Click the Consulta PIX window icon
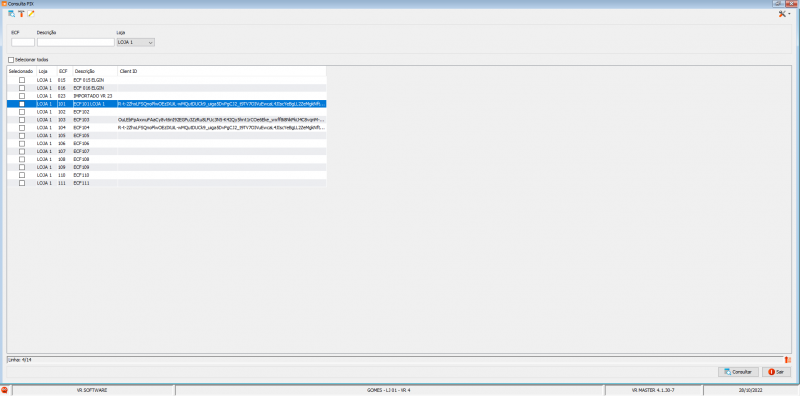800x396 pixels. (x=4, y=4)
